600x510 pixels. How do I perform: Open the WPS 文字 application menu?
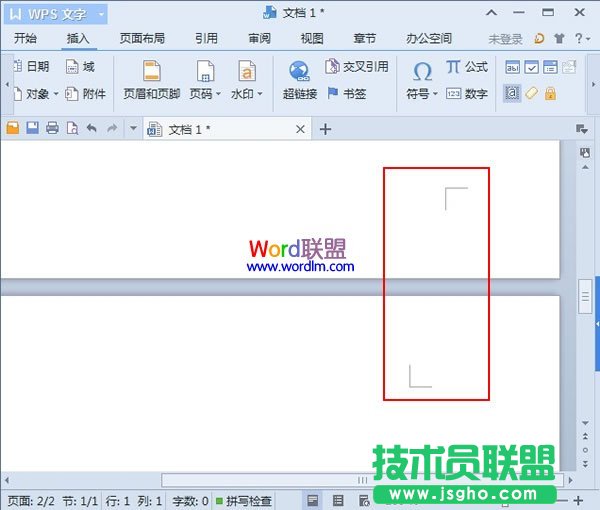[x=55, y=14]
